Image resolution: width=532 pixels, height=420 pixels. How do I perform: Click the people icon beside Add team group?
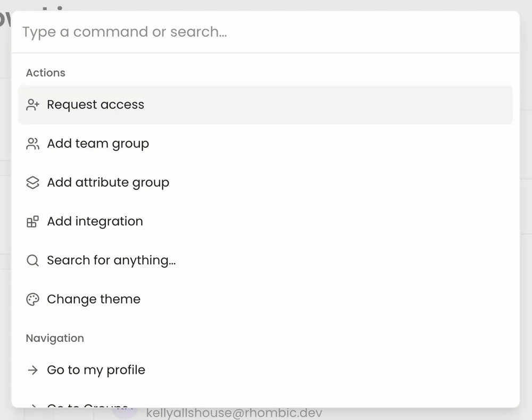(x=33, y=144)
